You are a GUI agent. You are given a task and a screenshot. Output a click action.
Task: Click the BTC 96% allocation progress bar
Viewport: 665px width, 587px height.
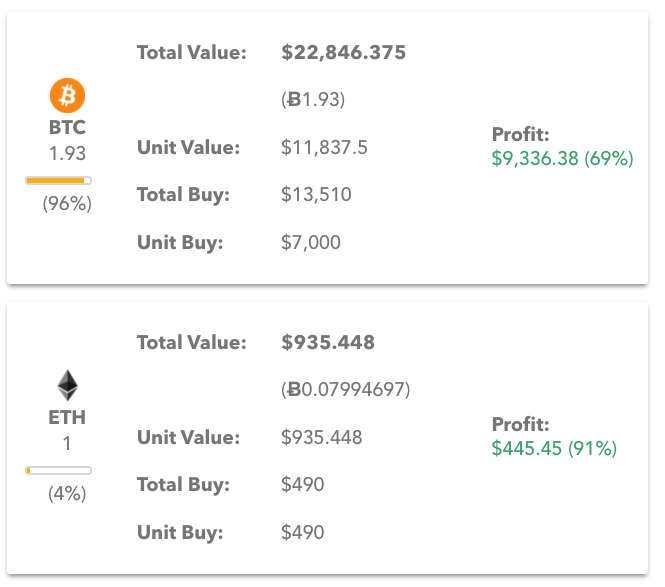58,180
